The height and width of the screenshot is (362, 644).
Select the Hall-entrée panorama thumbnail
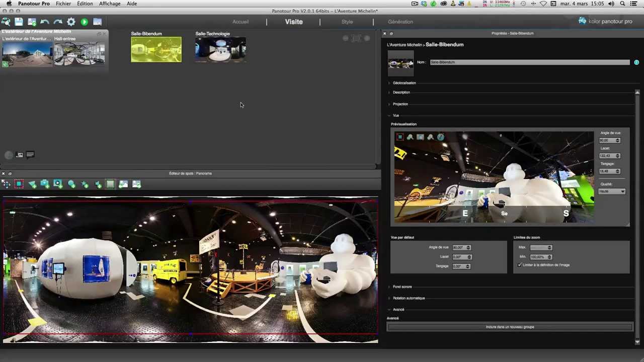pyautogui.click(x=79, y=53)
